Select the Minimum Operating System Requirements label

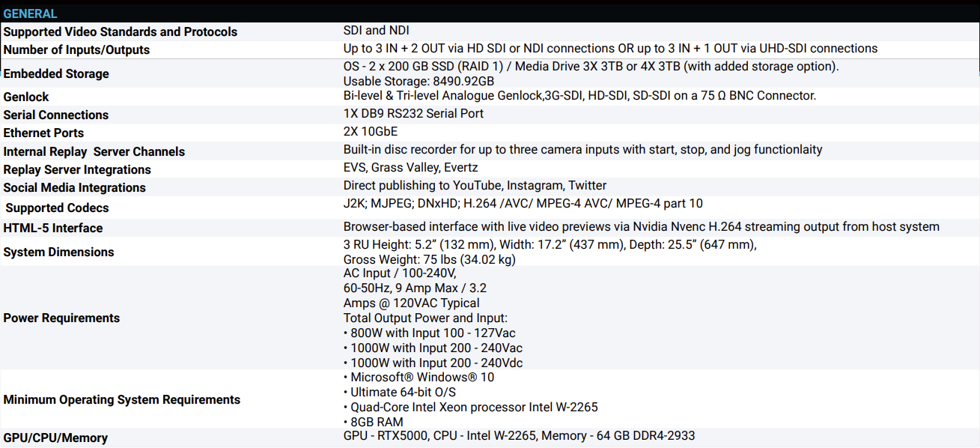pos(122,399)
